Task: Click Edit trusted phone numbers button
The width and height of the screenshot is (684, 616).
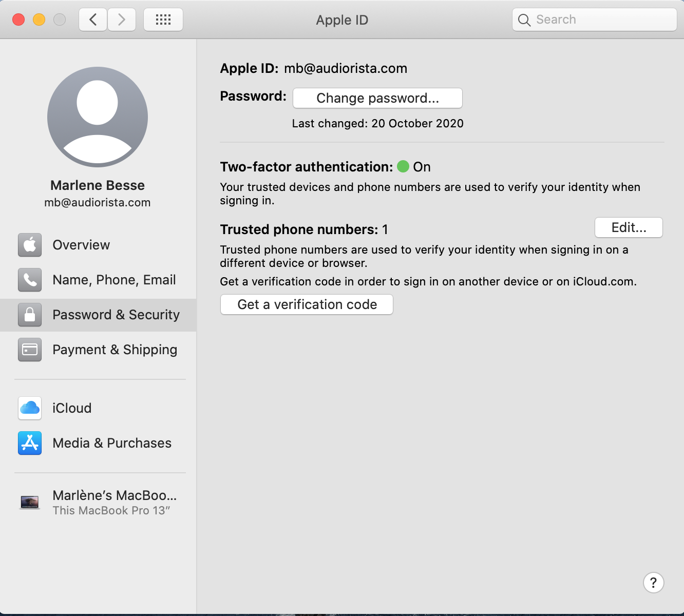Action: (629, 227)
